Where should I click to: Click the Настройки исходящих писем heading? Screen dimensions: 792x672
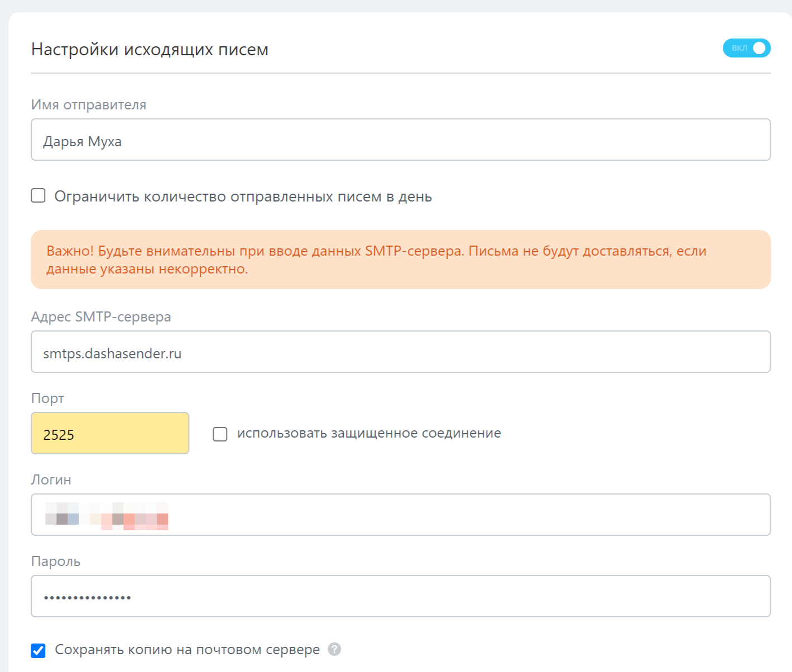(150, 50)
